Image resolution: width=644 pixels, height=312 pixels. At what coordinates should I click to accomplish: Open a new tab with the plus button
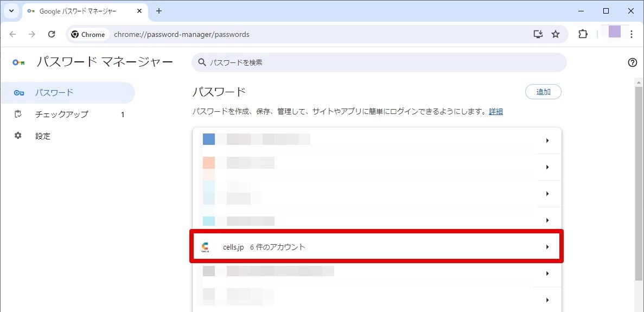pyautogui.click(x=159, y=11)
